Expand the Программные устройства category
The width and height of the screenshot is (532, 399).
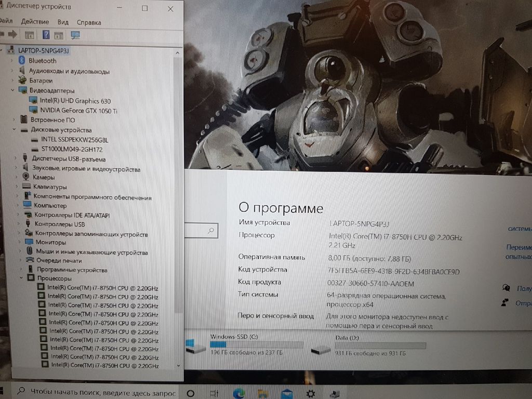(x=21, y=269)
